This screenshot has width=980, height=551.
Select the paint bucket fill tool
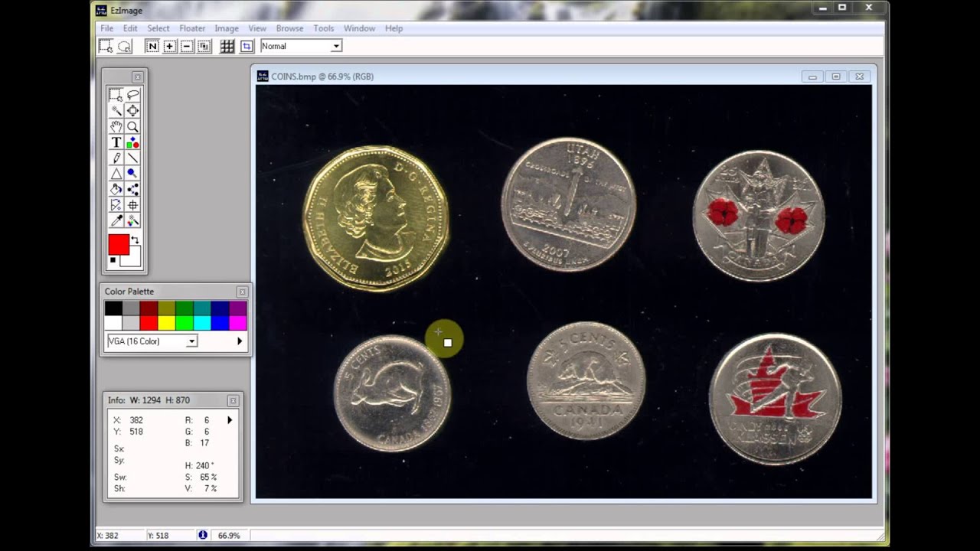coord(116,189)
